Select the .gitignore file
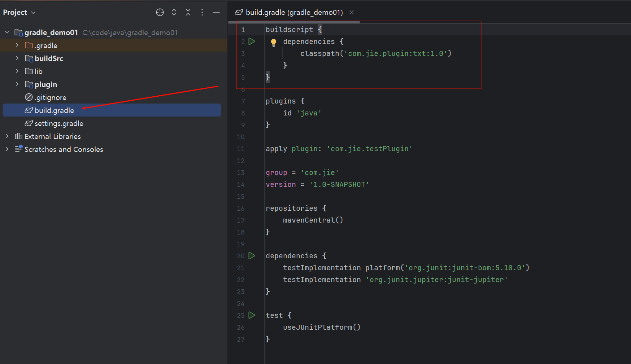The height and width of the screenshot is (364, 631). click(113, 97)
